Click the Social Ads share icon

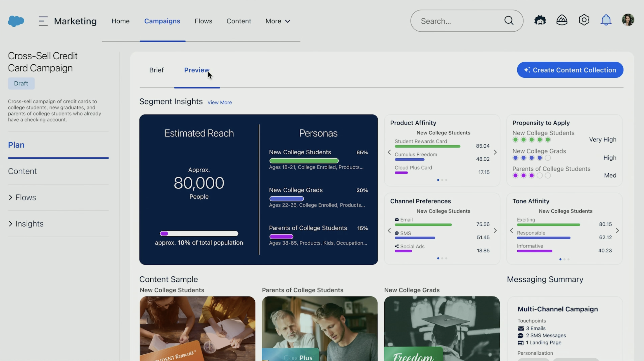397,246
